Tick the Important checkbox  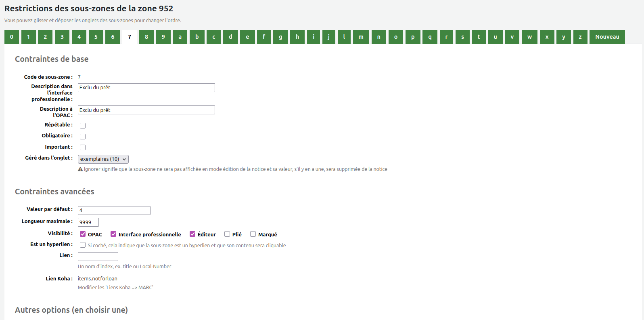pos(83,147)
